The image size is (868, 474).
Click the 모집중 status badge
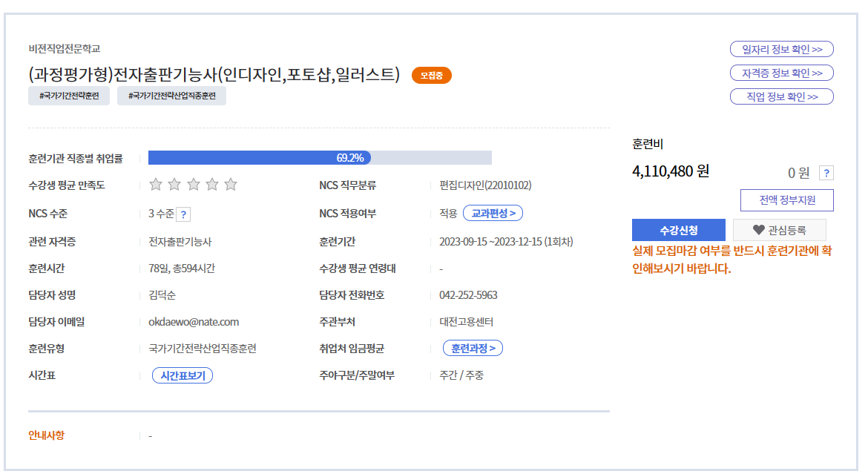[432, 75]
